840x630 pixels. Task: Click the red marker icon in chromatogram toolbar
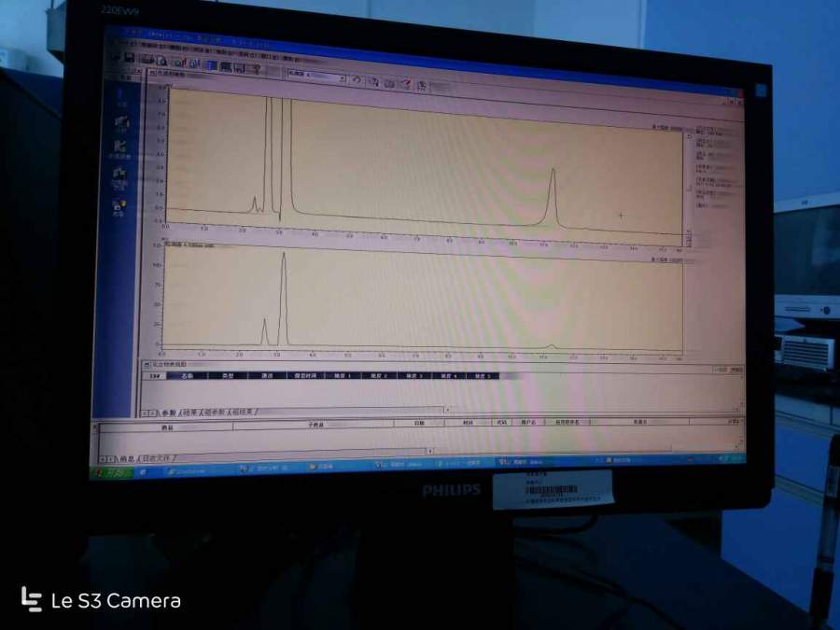tap(407, 84)
